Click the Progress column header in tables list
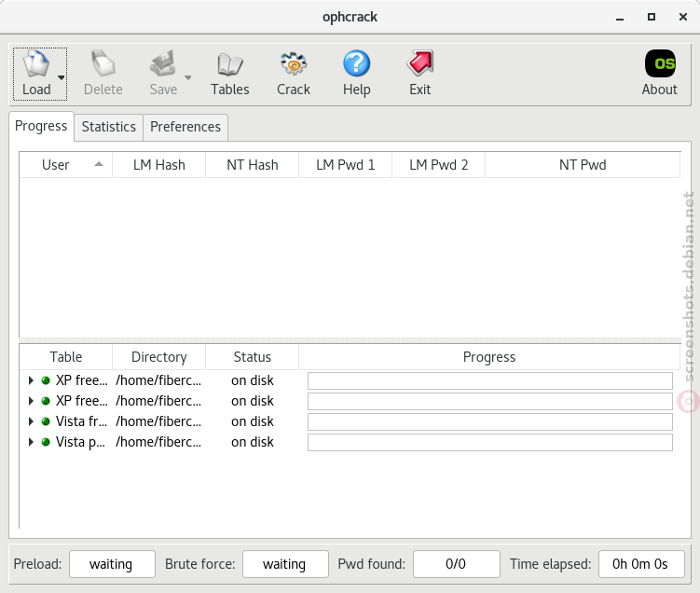 (489, 357)
